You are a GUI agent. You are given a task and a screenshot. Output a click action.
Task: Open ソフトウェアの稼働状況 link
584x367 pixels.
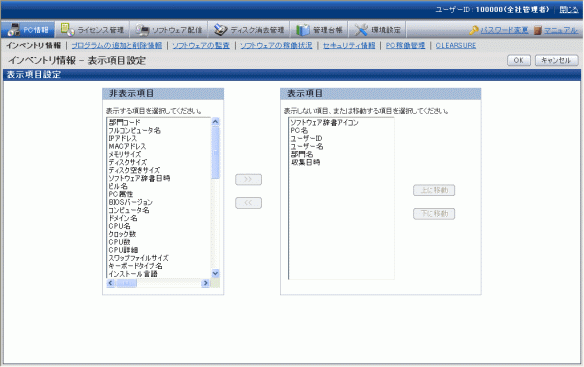[x=276, y=45]
